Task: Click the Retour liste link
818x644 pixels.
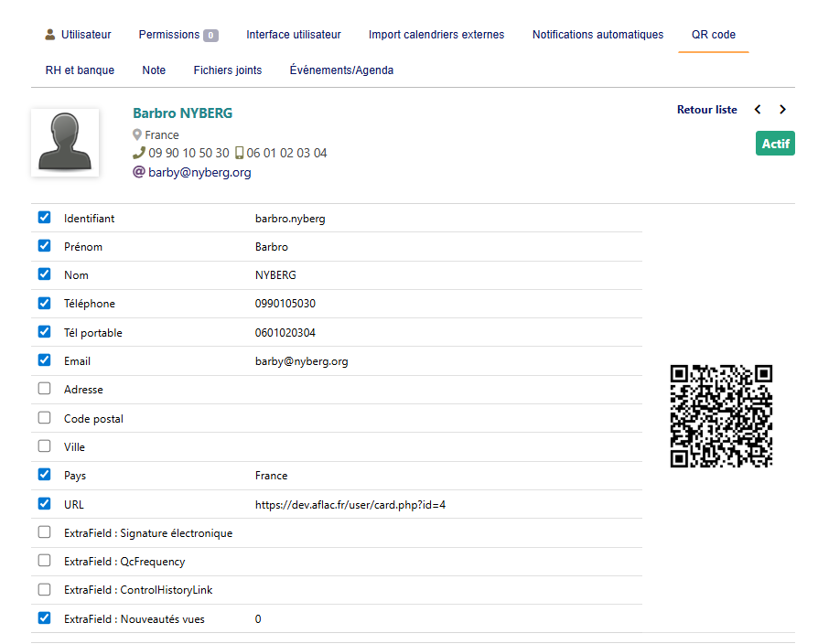Action: click(706, 109)
